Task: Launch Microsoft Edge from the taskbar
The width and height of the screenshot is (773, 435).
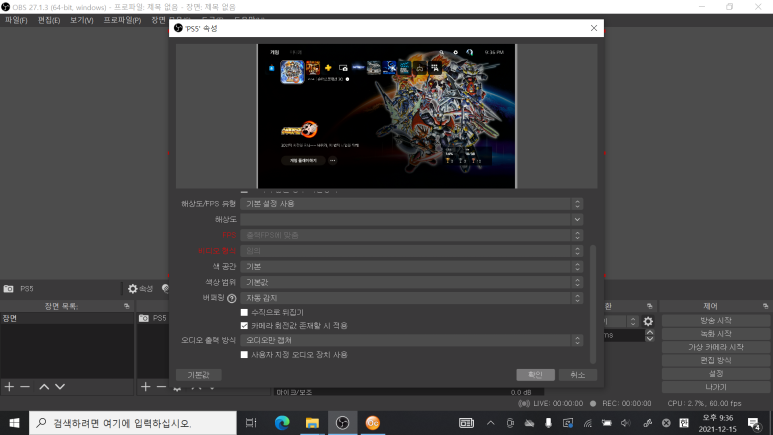Action: tap(282, 423)
